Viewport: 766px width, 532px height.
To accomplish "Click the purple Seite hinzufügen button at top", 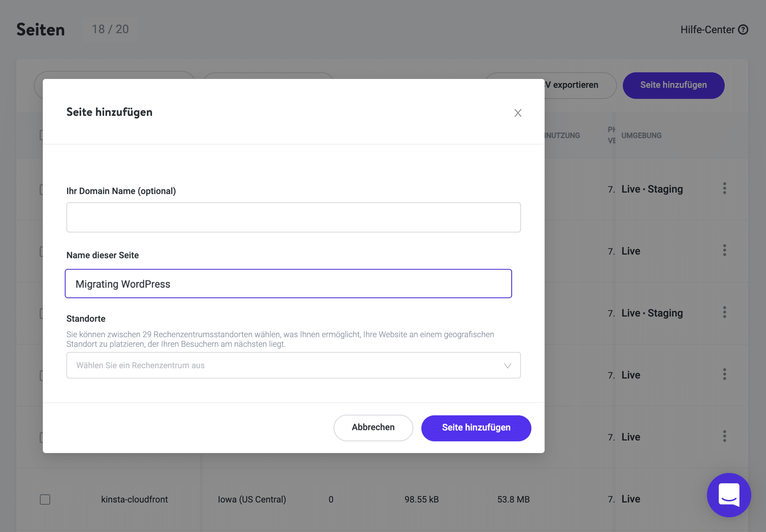I will click(x=673, y=85).
